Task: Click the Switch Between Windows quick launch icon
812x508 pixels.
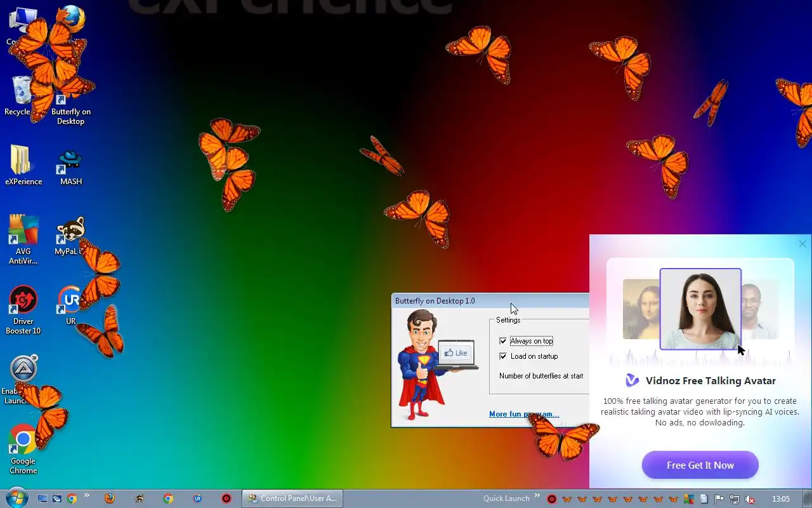Action: tap(57, 498)
